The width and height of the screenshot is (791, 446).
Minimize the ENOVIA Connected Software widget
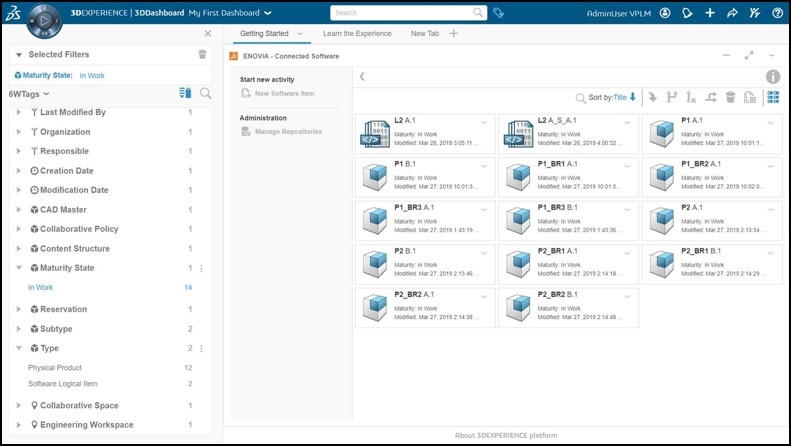(x=726, y=55)
